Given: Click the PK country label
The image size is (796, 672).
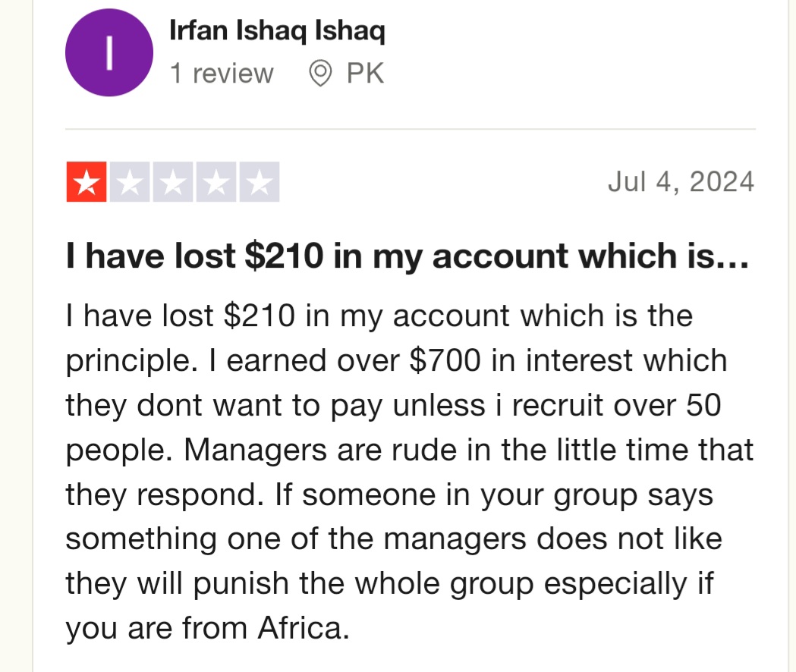Looking at the screenshot, I should click(365, 74).
